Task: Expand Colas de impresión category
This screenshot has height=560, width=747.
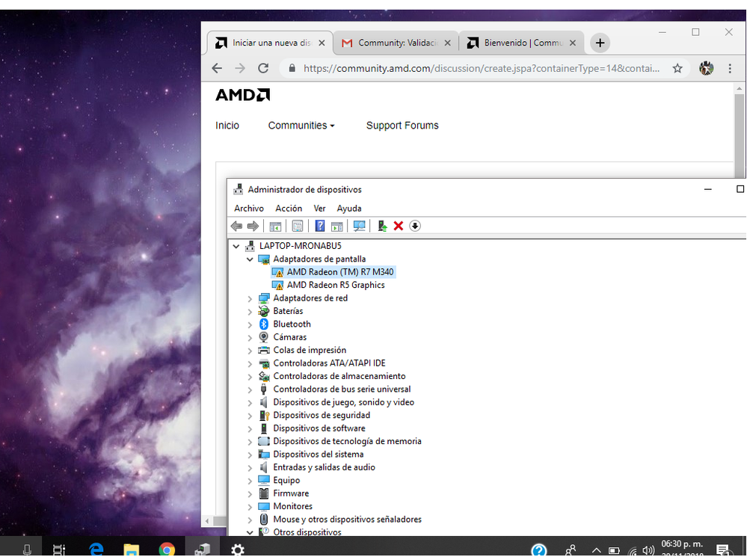Action: [x=250, y=351]
